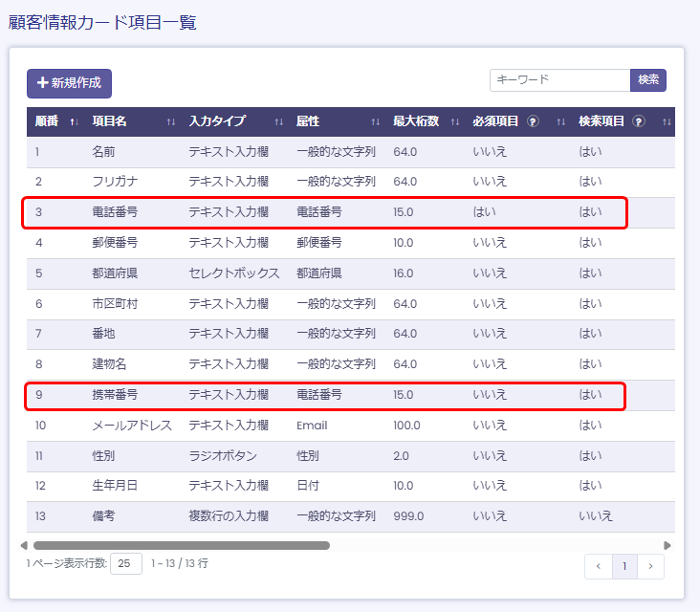Click the rows-per-page field showing 25

[x=126, y=563]
